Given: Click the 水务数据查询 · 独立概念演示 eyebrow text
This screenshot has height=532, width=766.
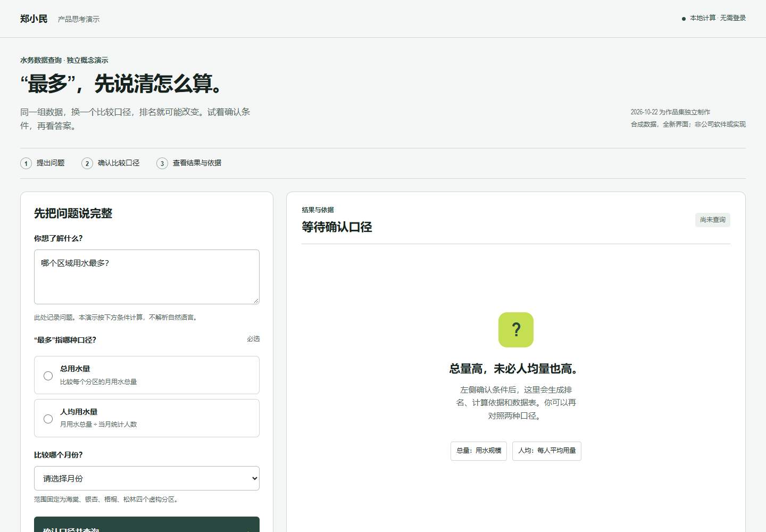Looking at the screenshot, I should [x=64, y=60].
